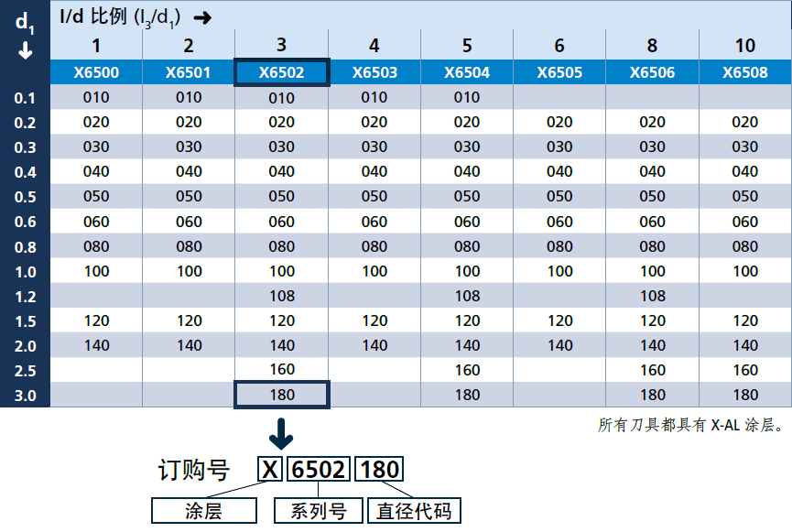Click the l/d 比例 heading text
Viewport: 792px width, 532px height.
click(x=120, y=17)
